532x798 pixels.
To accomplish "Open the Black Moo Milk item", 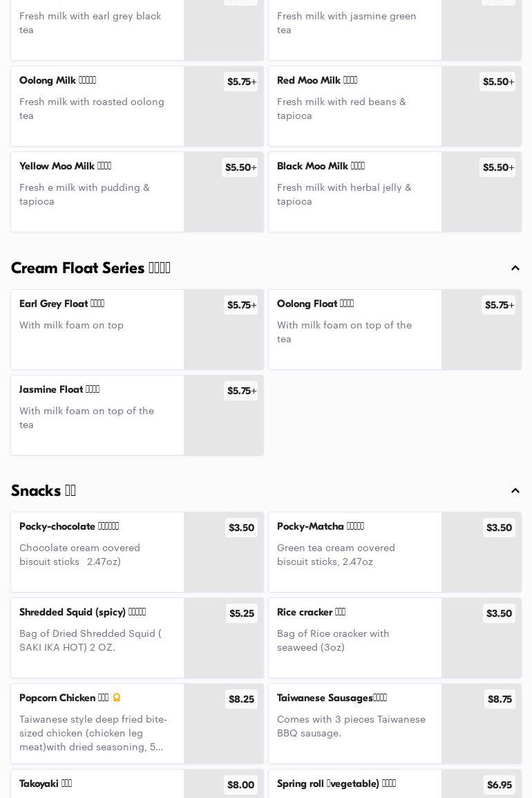I will pos(355,192).
